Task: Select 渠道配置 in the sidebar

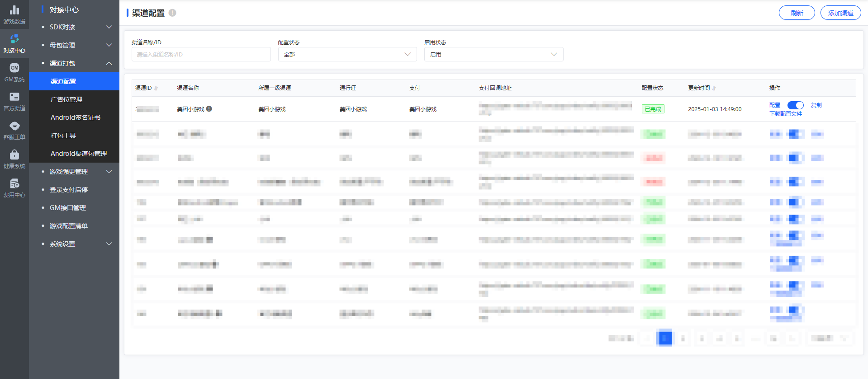Action: click(74, 81)
